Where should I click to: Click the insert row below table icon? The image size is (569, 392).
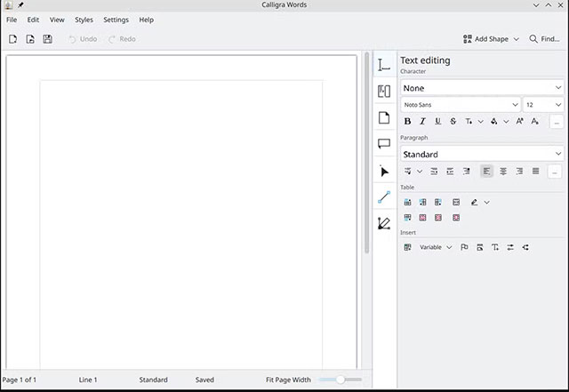(x=407, y=218)
